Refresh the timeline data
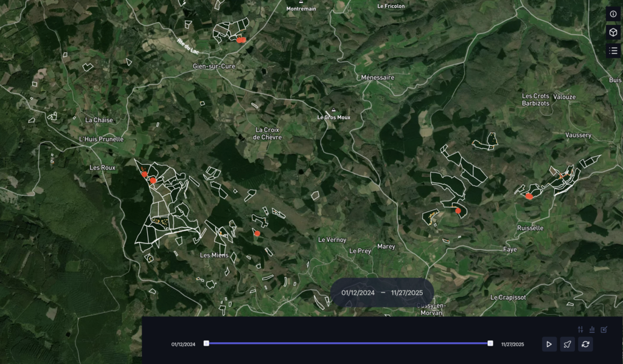The image size is (623, 364). click(585, 344)
